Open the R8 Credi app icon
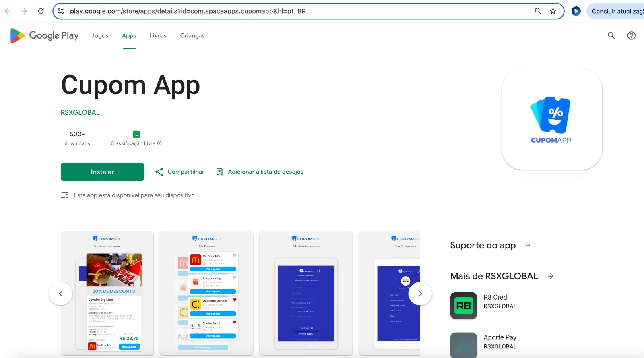The width and height of the screenshot is (644, 358). pos(464,306)
